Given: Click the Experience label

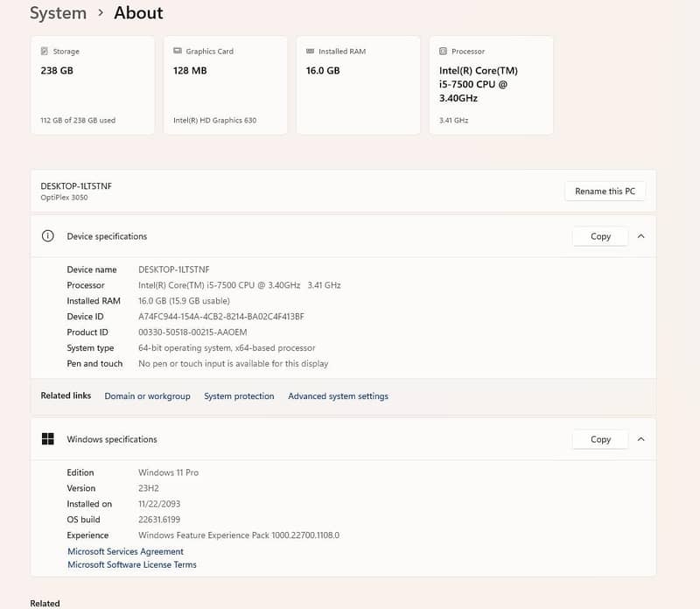Looking at the screenshot, I should pos(87,535).
